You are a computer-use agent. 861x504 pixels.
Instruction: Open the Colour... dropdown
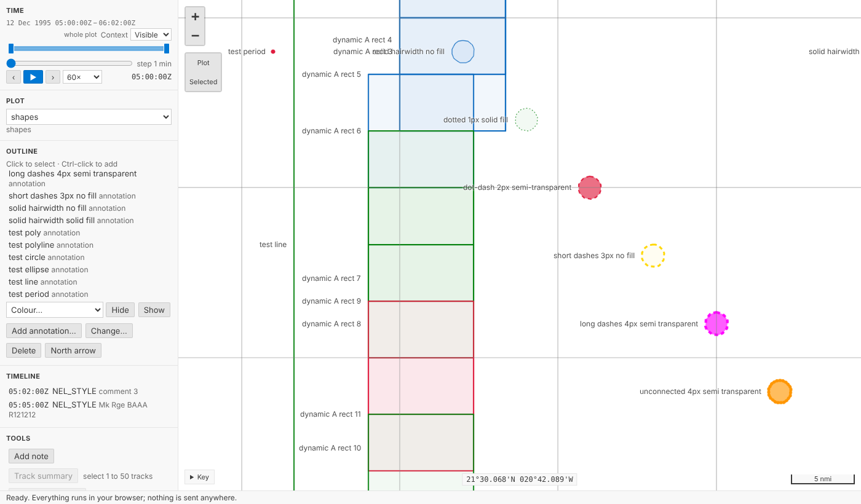[54, 310]
